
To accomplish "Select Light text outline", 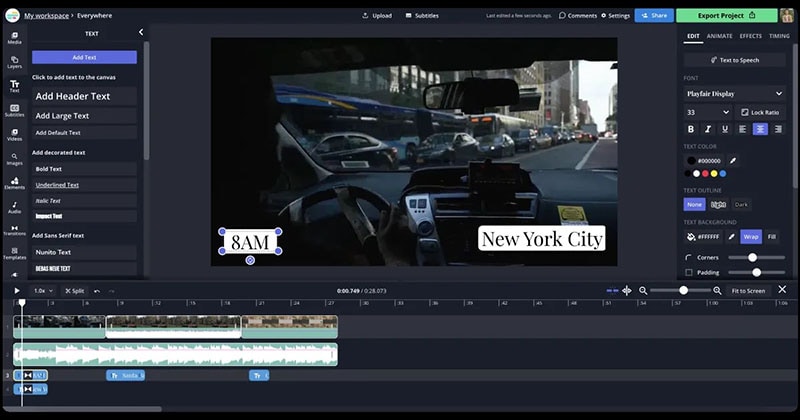I will coord(718,205).
